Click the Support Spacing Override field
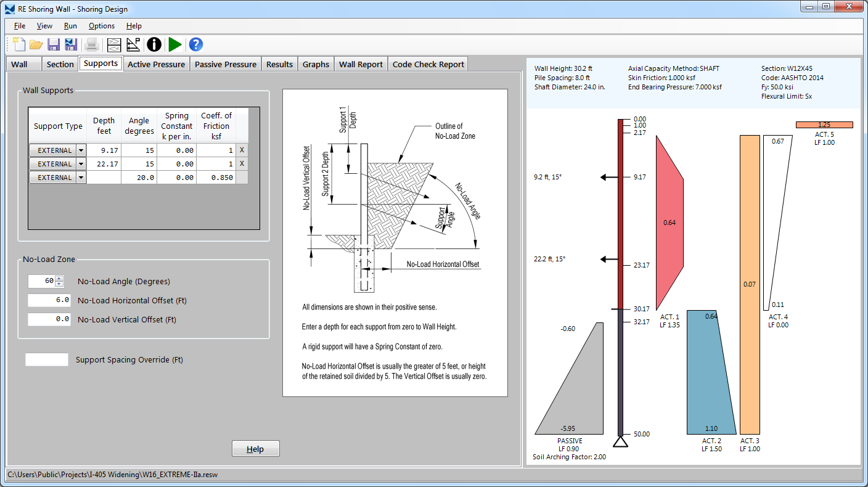 [47, 360]
